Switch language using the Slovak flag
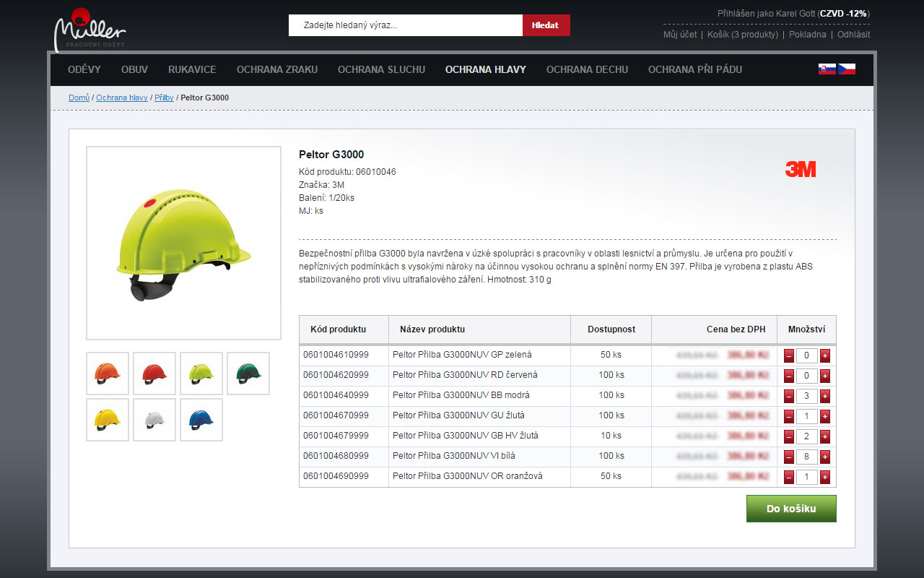Viewport: 924px width, 578px height. click(827, 69)
